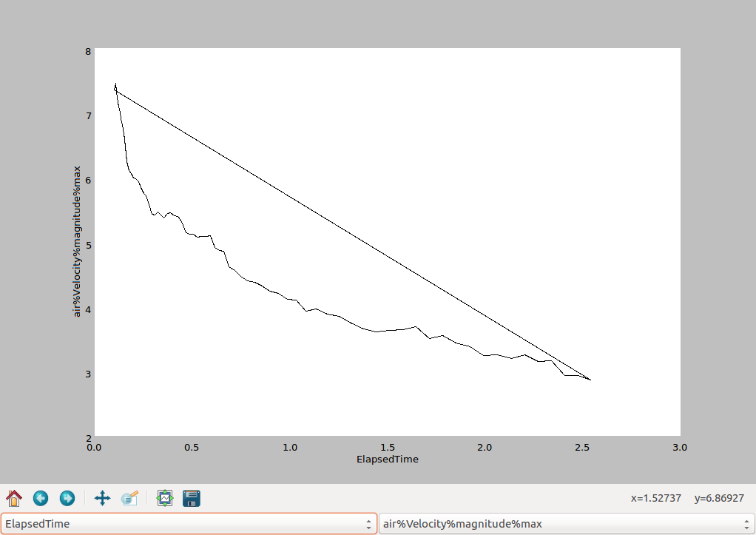Click the x-axis tick label 3.0
The width and height of the screenshot is (756, 535).
680,447
